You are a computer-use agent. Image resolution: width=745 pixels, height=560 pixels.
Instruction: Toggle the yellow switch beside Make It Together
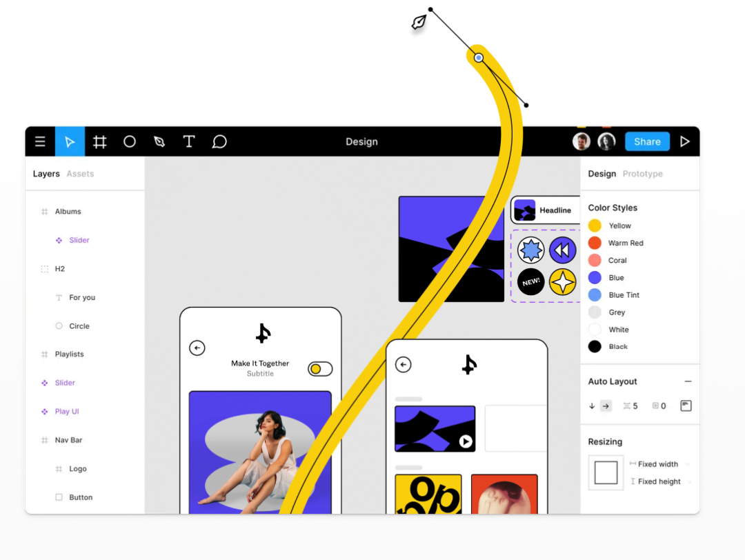(320, 369)
